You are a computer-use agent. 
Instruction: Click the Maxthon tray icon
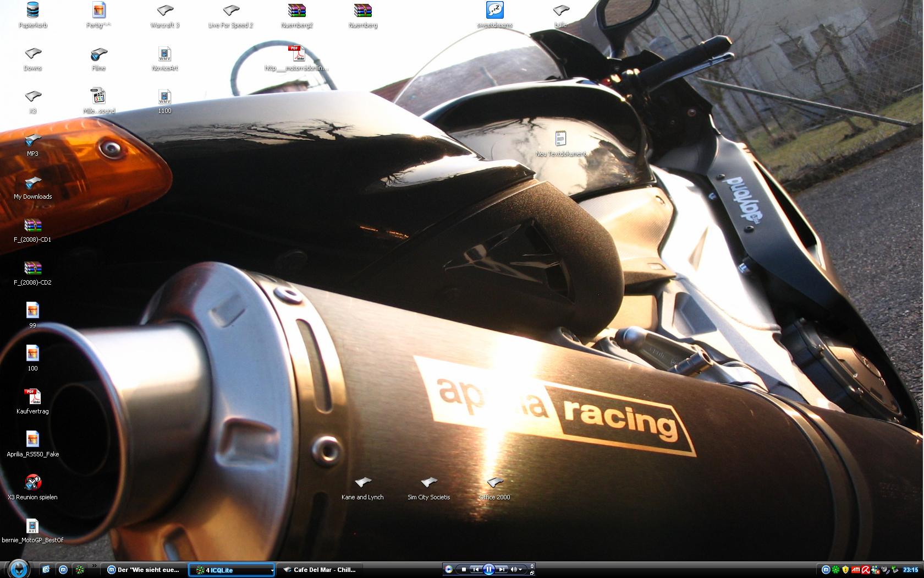[826, 570]
